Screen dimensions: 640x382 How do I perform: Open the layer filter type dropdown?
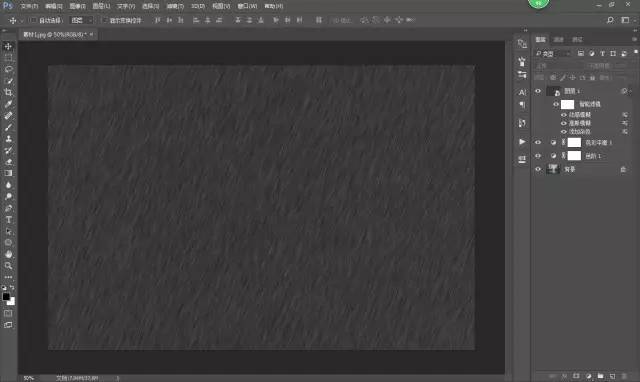point(553,53)
